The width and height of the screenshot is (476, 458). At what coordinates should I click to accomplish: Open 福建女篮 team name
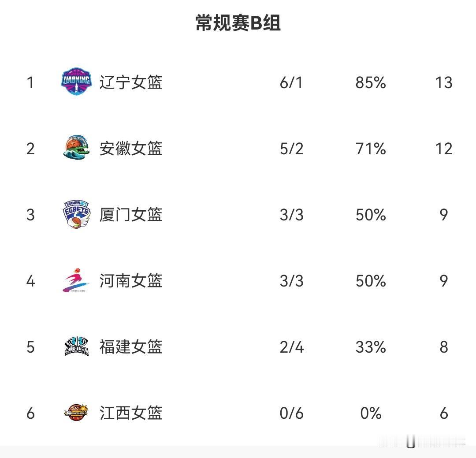coord(131,347)
